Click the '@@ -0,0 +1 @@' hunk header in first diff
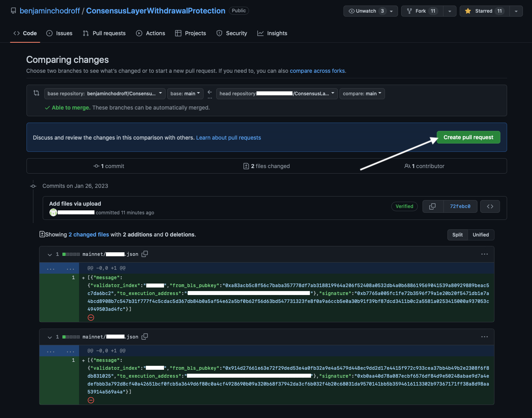The width and height of the screenshot is (532, 418). coord(106,268)
